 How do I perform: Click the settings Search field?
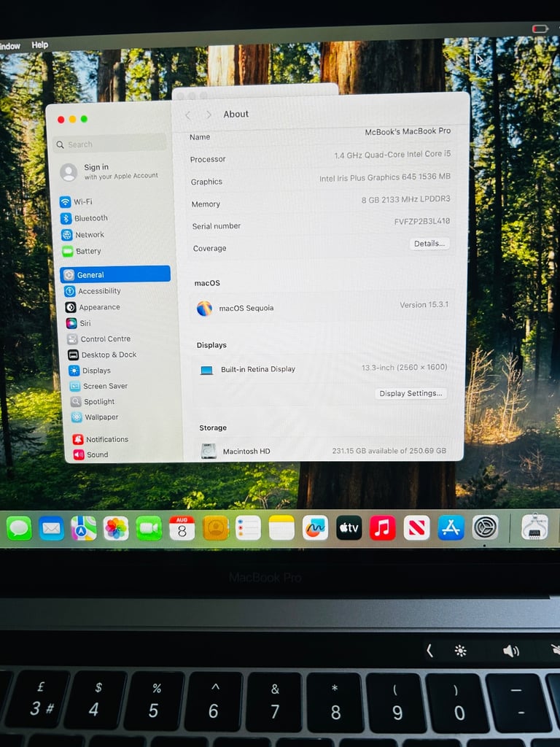point(110,144)
